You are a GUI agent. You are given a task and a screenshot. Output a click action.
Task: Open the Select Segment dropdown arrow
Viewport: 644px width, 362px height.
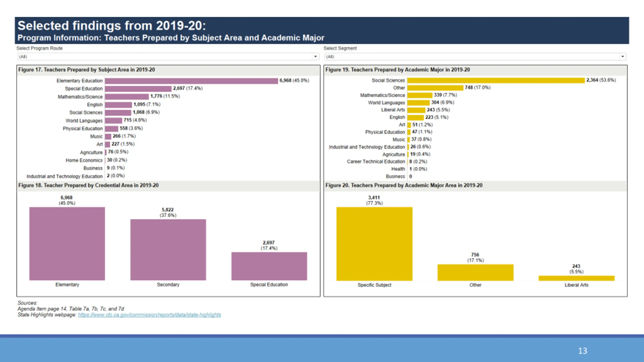pos(622,57)
